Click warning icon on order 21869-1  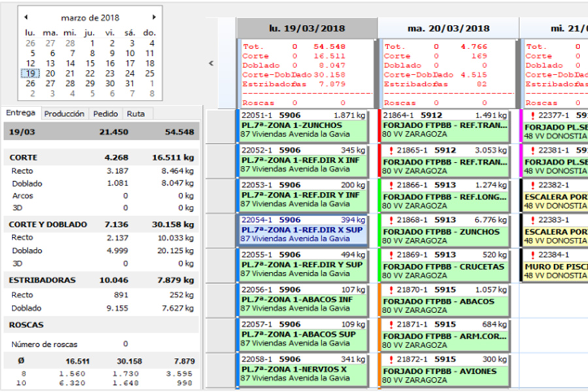[x=391, y=255]
